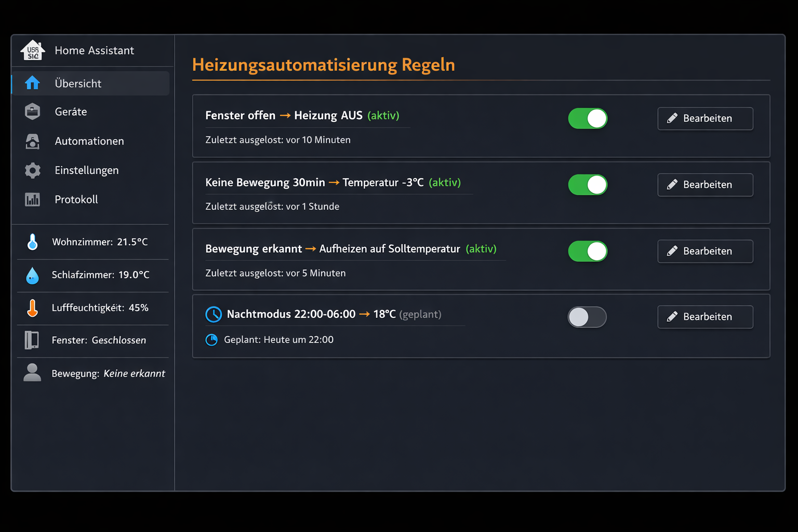Screen dimensions: 798x532
Task: Click Bearbeiten for the Nachtmodus rule
Action: point(705,317)
